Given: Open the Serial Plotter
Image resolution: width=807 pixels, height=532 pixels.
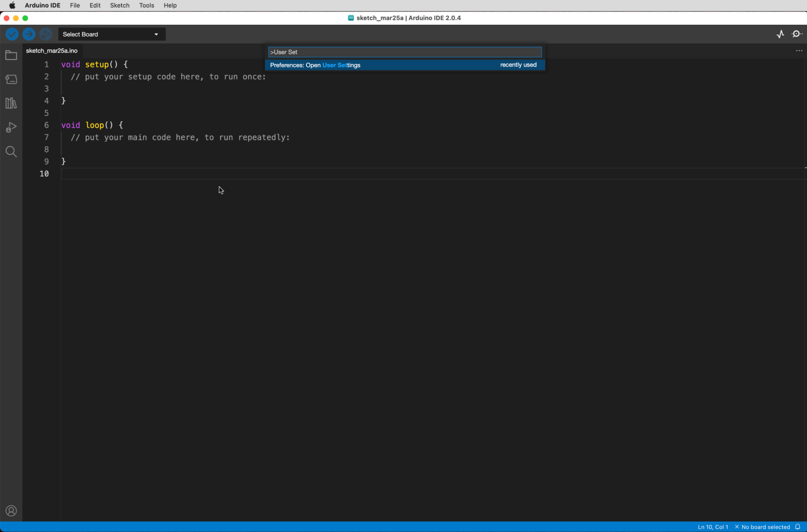Looking at the screenshot, I should coord(781,34).
